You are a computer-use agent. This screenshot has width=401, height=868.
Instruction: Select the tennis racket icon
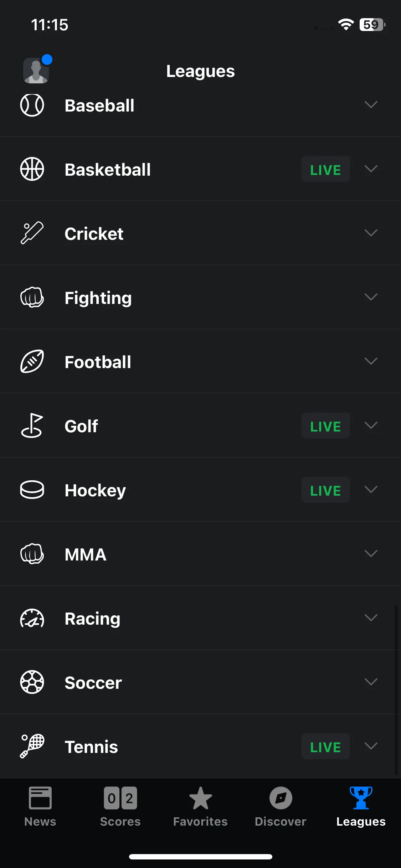point(32,746)
